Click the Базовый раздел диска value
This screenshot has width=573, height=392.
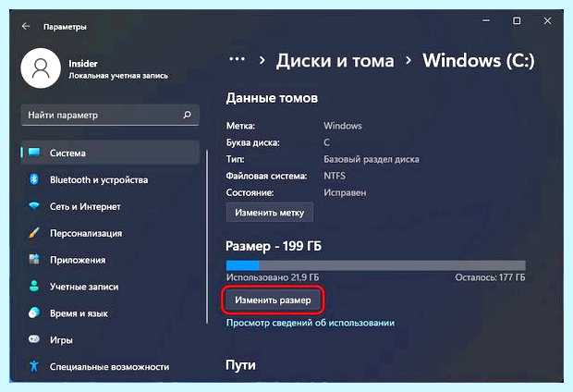(x=372, y=159)
